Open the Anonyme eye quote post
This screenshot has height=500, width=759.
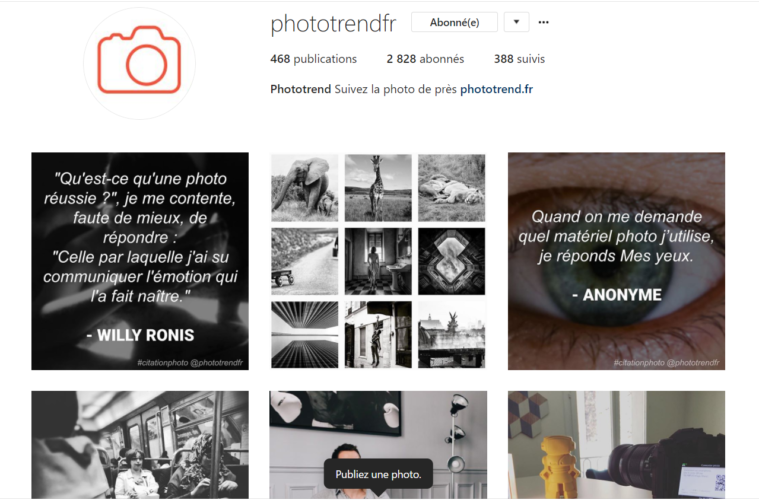click(x=616, y=261)
